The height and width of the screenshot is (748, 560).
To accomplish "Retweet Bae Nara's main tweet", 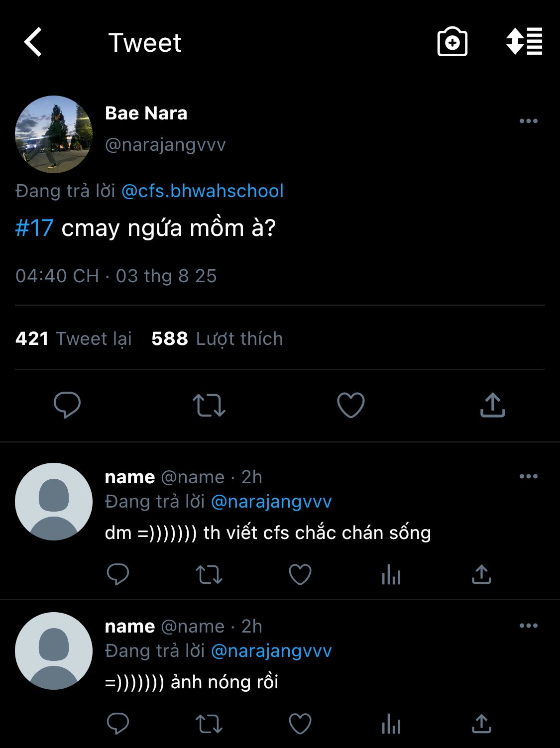I will click(209, 405).
